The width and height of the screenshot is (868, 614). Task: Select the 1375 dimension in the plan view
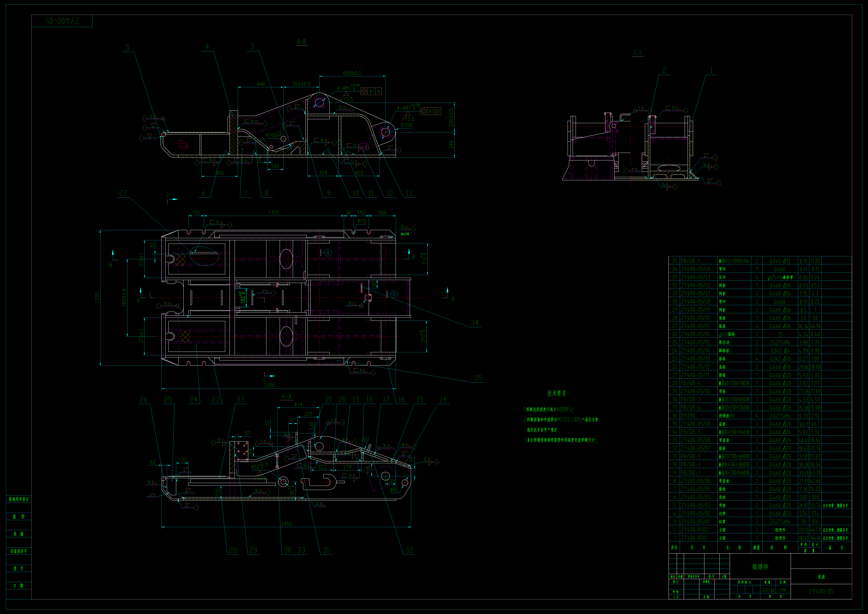click(x=274, y=213)
